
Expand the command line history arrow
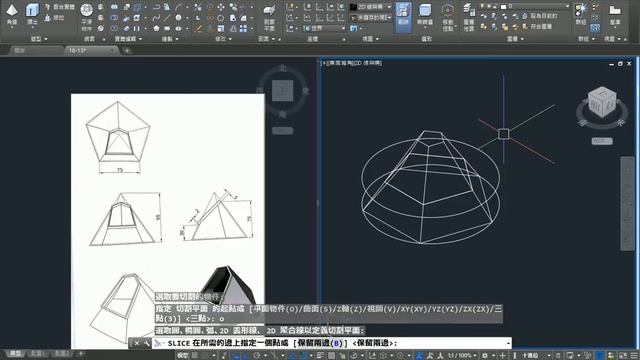[508, 343]
